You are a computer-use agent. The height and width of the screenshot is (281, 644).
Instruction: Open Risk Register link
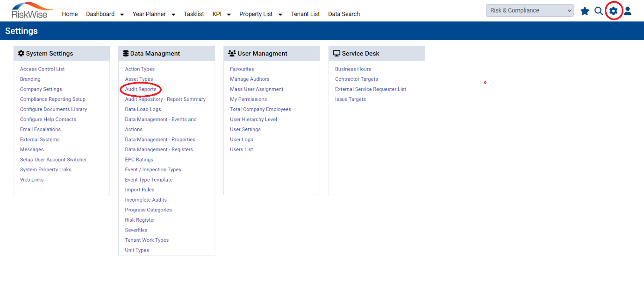click(x=140, y=220)
